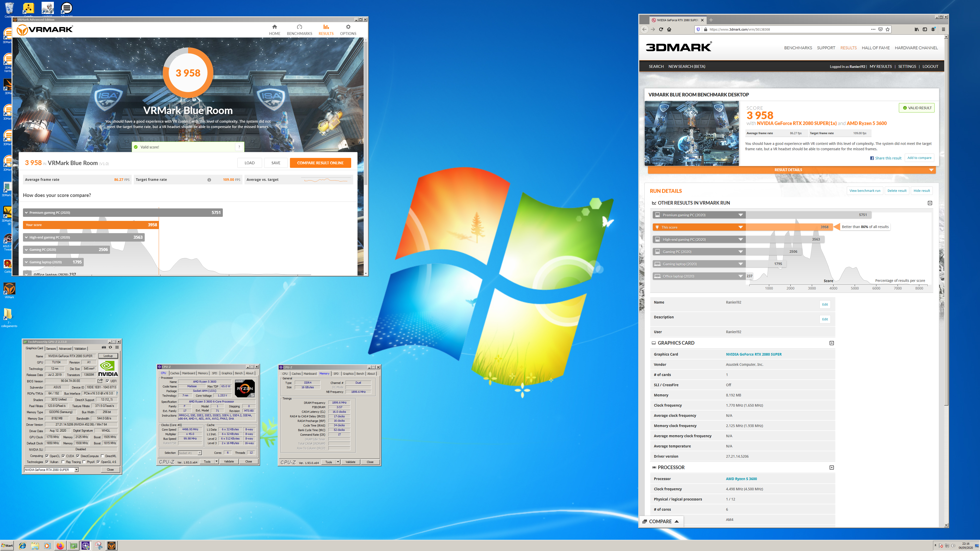The height and width of the screenshot is (551, 980).
Task: Open Firefox hamburger menu
Action: 944,29
